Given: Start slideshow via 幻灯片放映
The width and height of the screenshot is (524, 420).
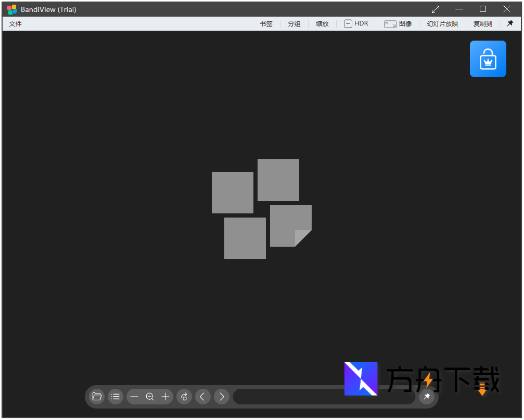Looking at the screenshot, I should [x=442, y=23].
